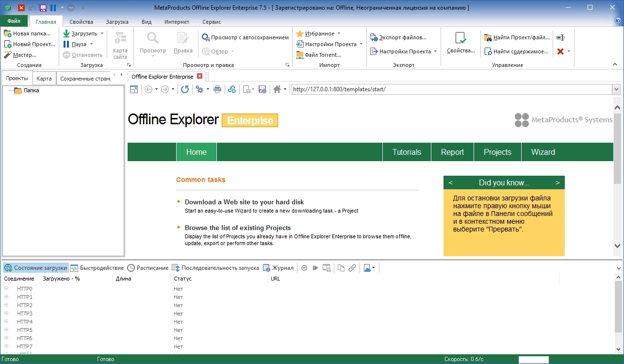Image resolution: width=624 pixels, height=364 pixels.
Task: Show previous tip with Did you know arrow
Action: [451, 182]
